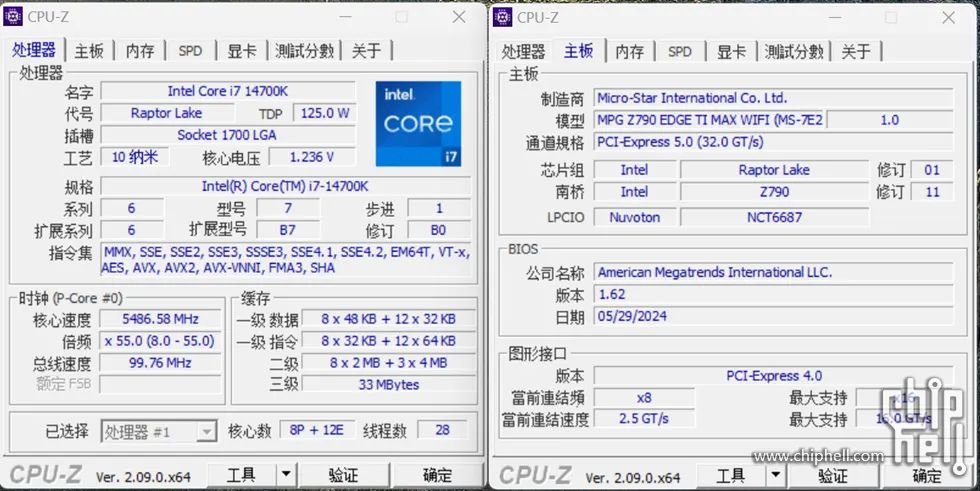Image resolution: width=980 pixels, height=491 pixels.
Task: Minimize the right CPU-Z window
Action: 834,17
